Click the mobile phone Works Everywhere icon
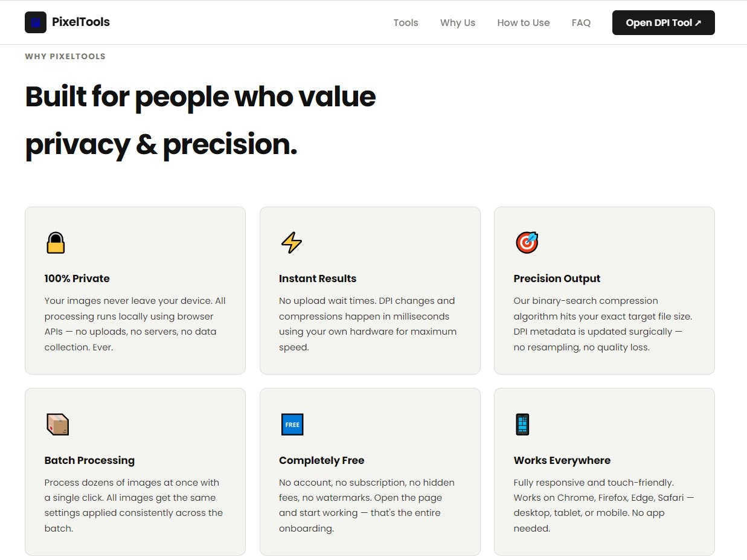 pos(521,424)
